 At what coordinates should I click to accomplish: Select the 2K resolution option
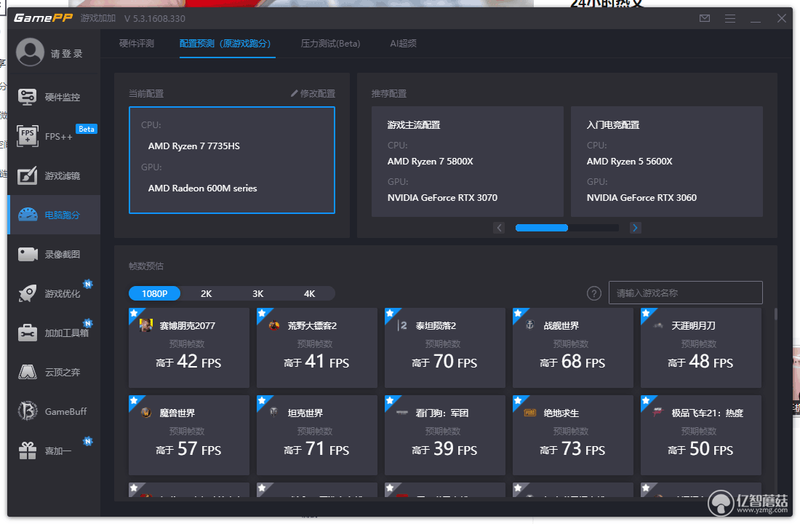[x=206, y=293]
